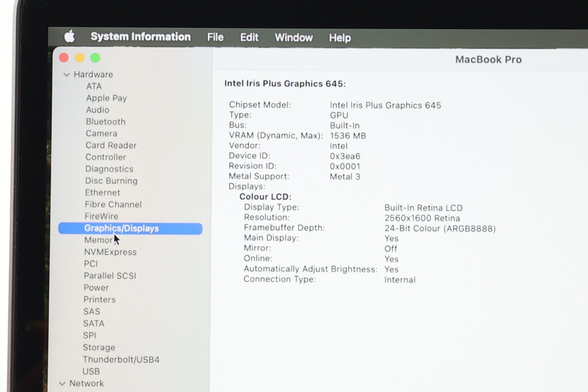Click the red close window button
This screenshot has width=588, height=392.
point(64,58)
